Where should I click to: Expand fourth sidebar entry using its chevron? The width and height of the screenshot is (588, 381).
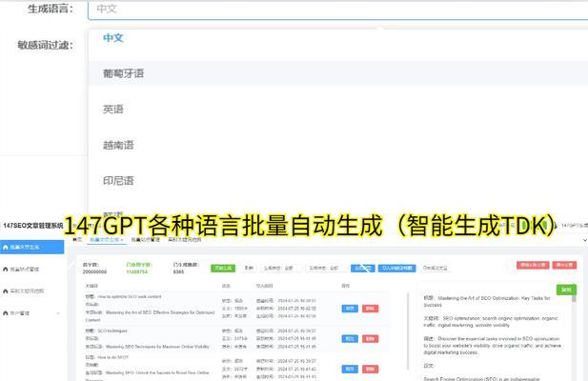click(x=58, y=313)
